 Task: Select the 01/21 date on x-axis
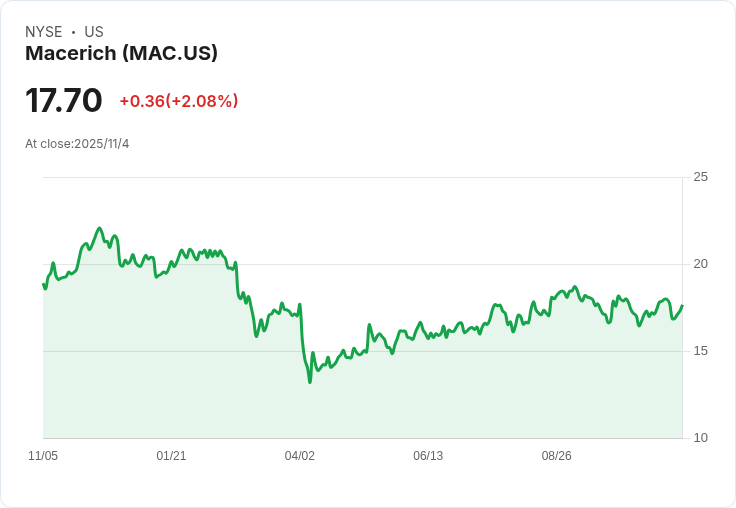pos(171,456)
